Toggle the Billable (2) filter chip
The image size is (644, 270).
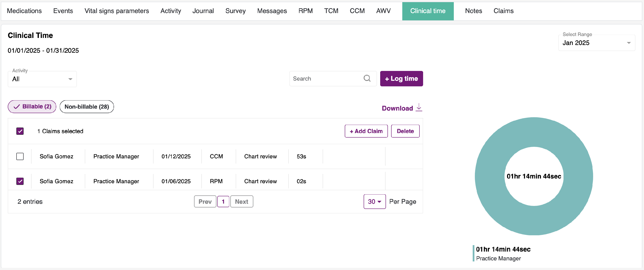coord(32,106)
